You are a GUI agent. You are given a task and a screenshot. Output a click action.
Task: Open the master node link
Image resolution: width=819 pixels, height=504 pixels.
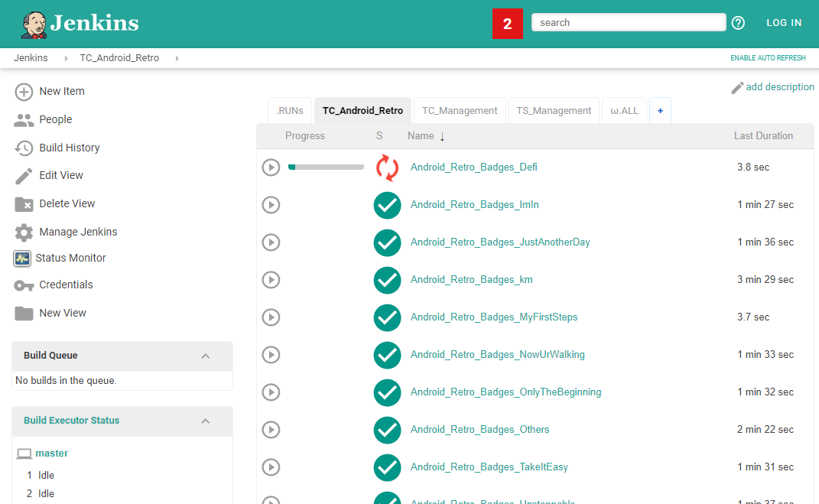(52, 454)
